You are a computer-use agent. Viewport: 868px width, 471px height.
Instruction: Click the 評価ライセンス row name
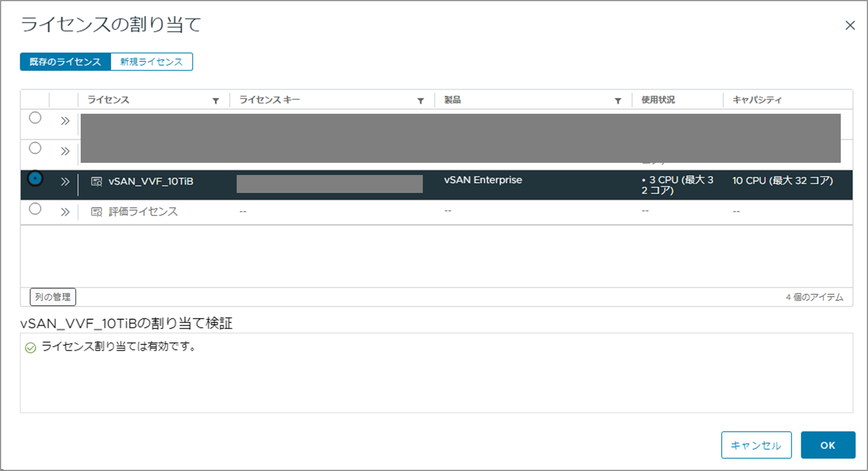[x=143, y=212]
